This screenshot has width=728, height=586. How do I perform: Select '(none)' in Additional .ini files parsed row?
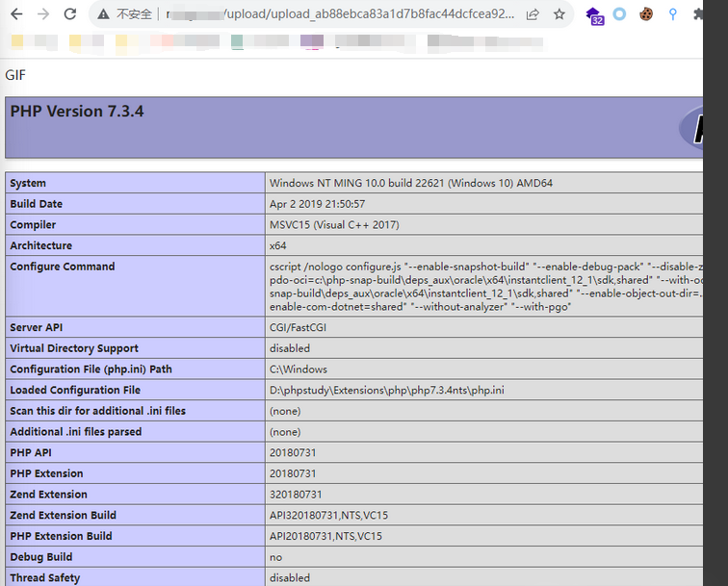tap(285, 432)
